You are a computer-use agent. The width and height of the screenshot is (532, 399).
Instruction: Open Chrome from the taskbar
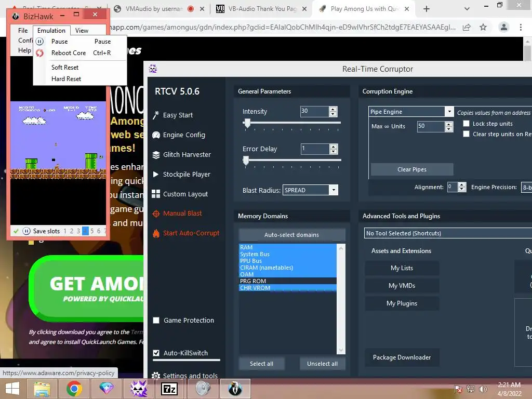(74, 389)
